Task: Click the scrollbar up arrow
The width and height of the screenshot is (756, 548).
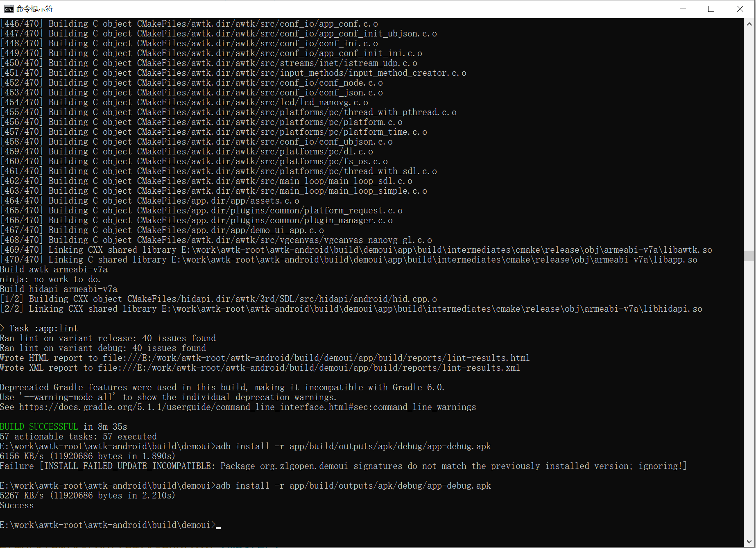Action: click(x=749, y=24)
